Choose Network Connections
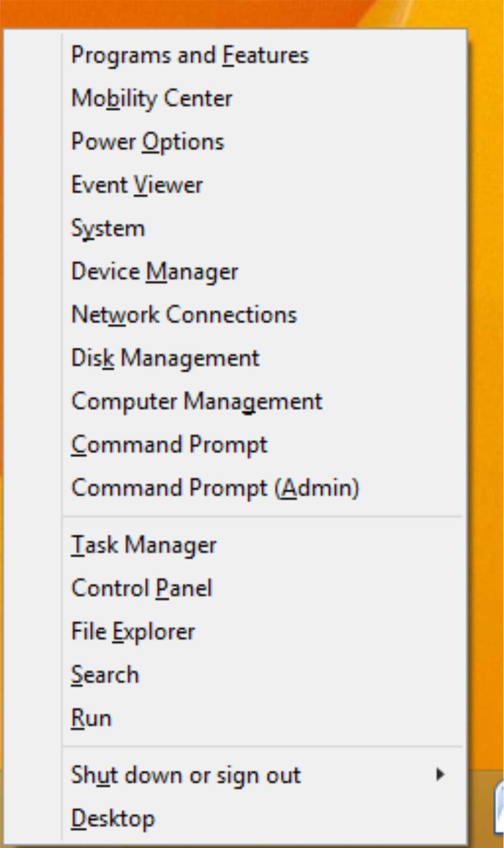The image size is (504, 848). pyautogui.click(x=184, y=315)
